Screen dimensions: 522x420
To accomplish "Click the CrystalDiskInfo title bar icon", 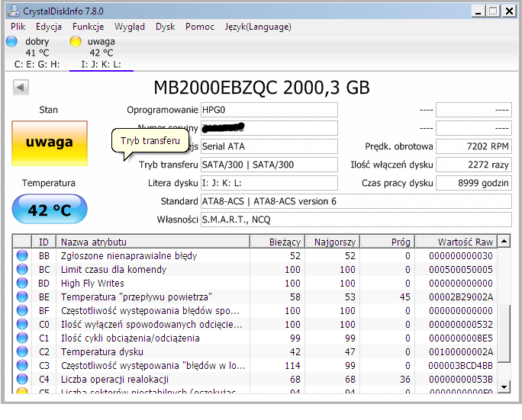I will (x=14, y=11).
